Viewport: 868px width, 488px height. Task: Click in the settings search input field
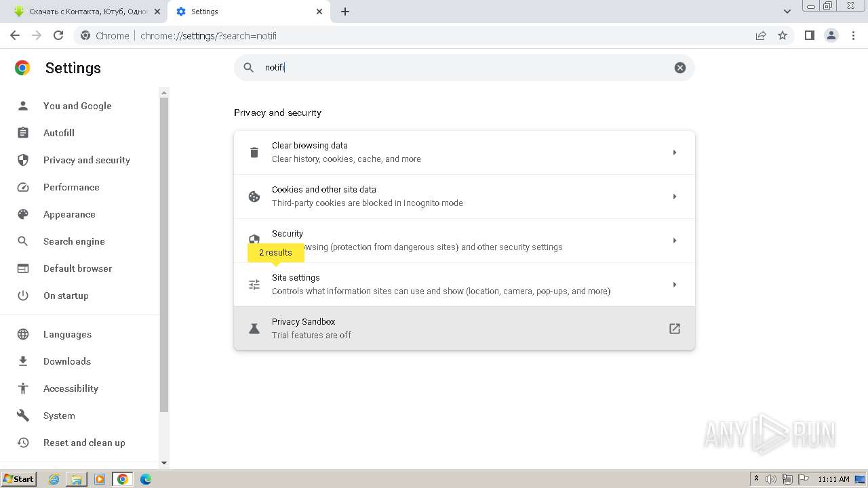461,68
